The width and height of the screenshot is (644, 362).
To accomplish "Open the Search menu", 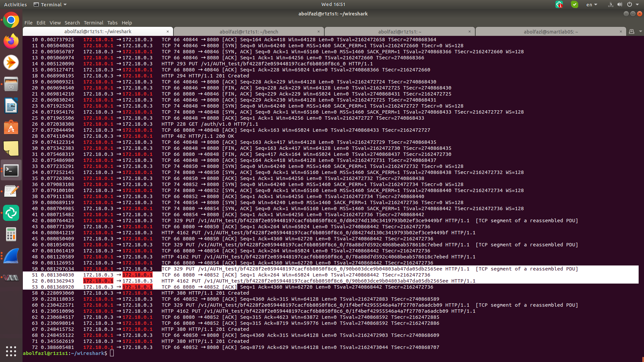I will [72, 23].
